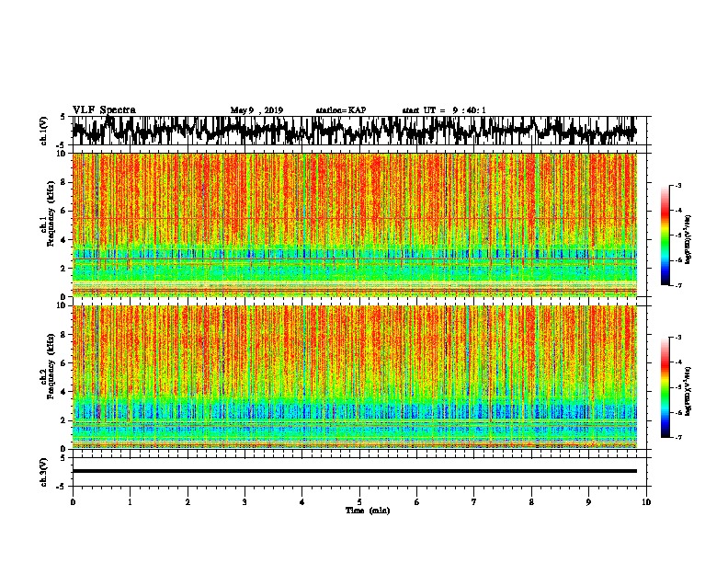Click the log(PSD) label beside ch.2 color scale

[688, 391]
